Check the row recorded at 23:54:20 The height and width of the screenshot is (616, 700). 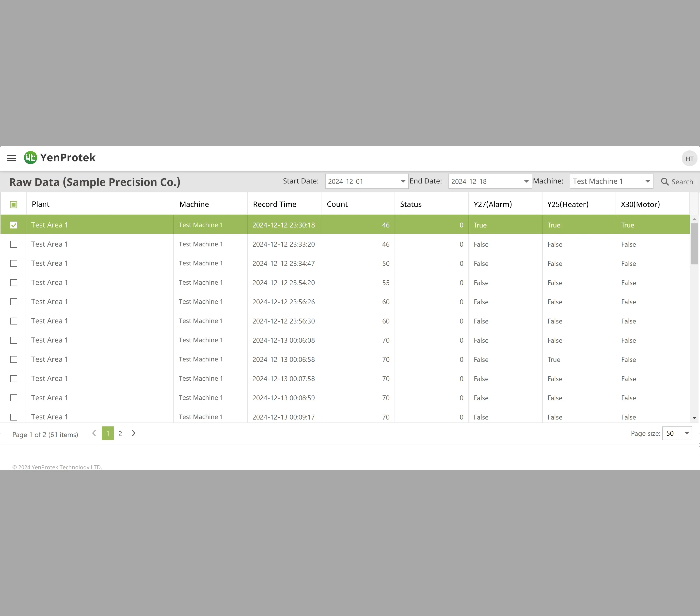point(14,283)
